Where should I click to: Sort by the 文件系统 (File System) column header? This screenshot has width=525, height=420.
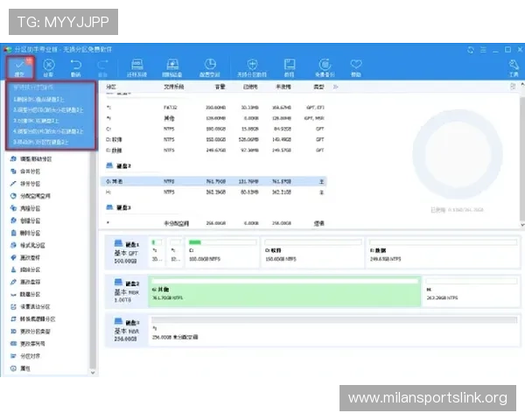pyautogui.click(x=174, y=87)
